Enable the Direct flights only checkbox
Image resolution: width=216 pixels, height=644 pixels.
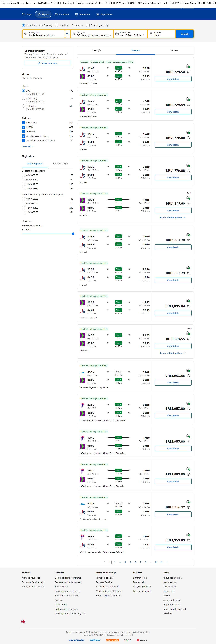88,25
